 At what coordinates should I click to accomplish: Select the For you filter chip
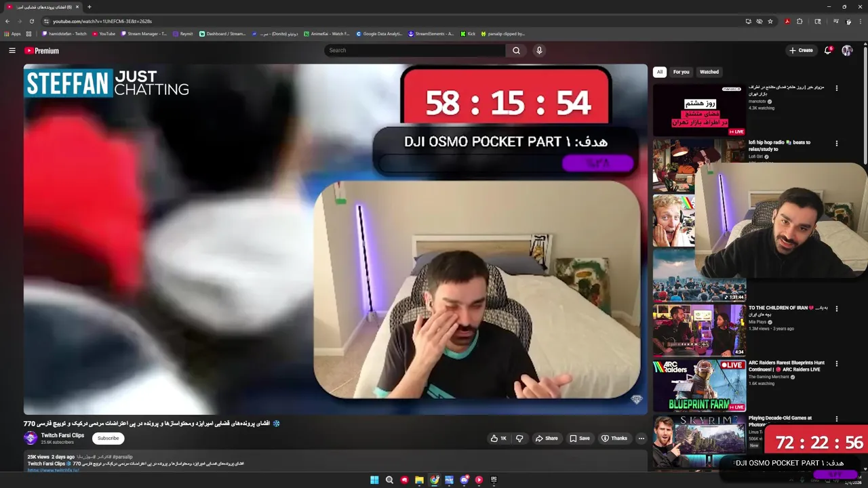point(681,72)
